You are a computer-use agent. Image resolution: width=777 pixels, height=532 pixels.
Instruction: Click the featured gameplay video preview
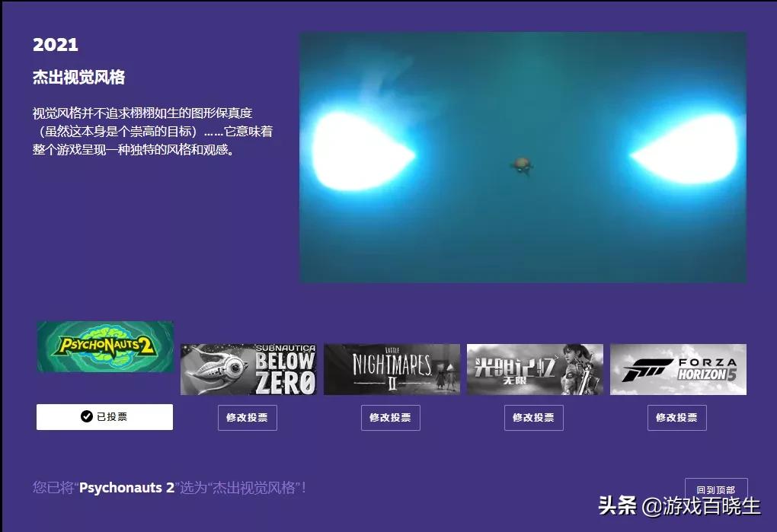click(522, 158)
